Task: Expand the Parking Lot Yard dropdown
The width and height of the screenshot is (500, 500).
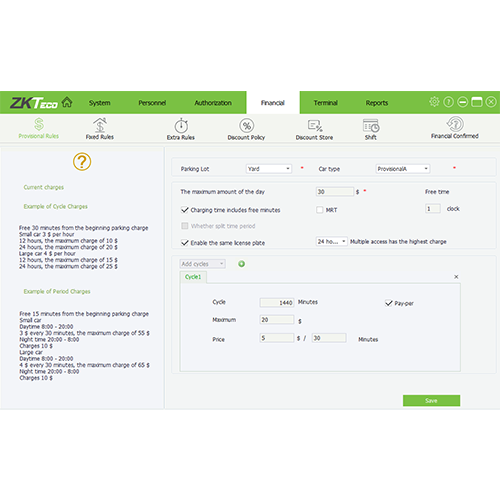Action: [x=269, y=169]
